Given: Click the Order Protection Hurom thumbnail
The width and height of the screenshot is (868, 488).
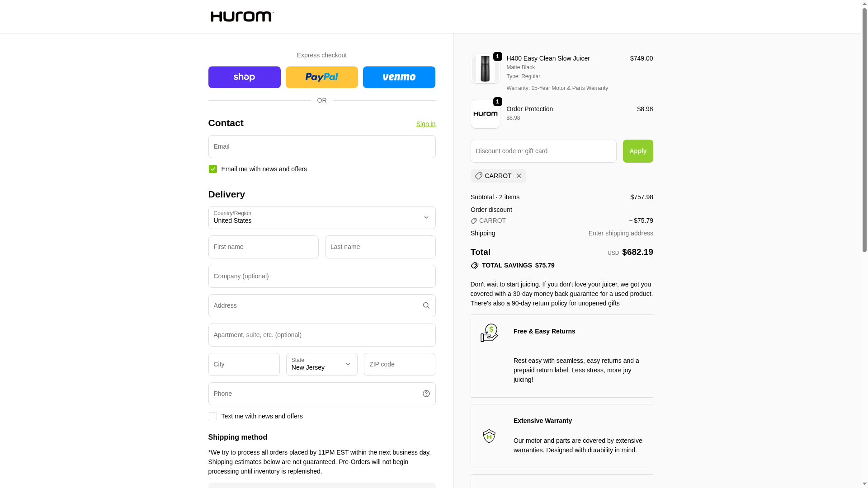Looking at the screenshot, I should [485, 114].
